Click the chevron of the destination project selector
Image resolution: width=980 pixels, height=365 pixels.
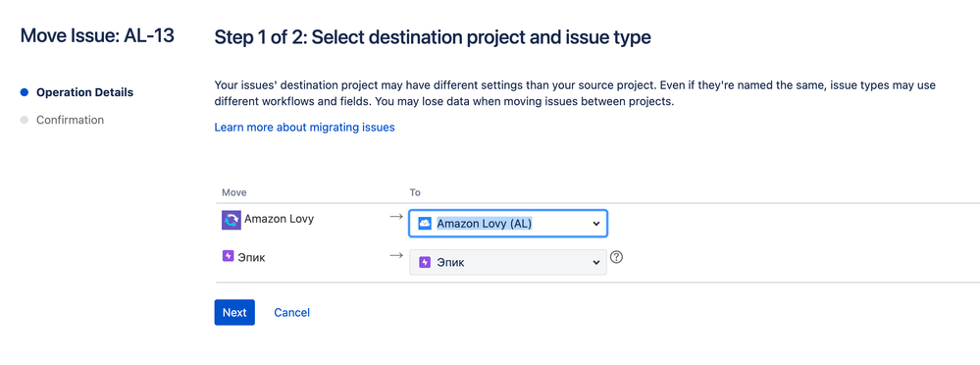pos(595,224)
